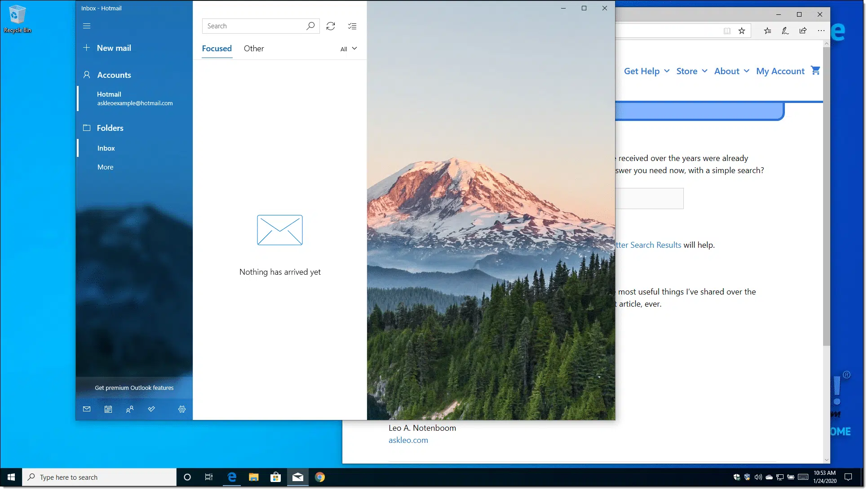The width and height of the screenshot is (868, 491).
Task: Collapse the hamburger navigation menu
Action: pos(87,26)
